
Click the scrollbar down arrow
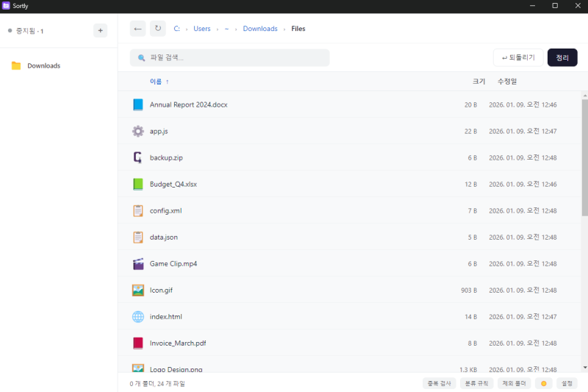[x=585, y=368]
